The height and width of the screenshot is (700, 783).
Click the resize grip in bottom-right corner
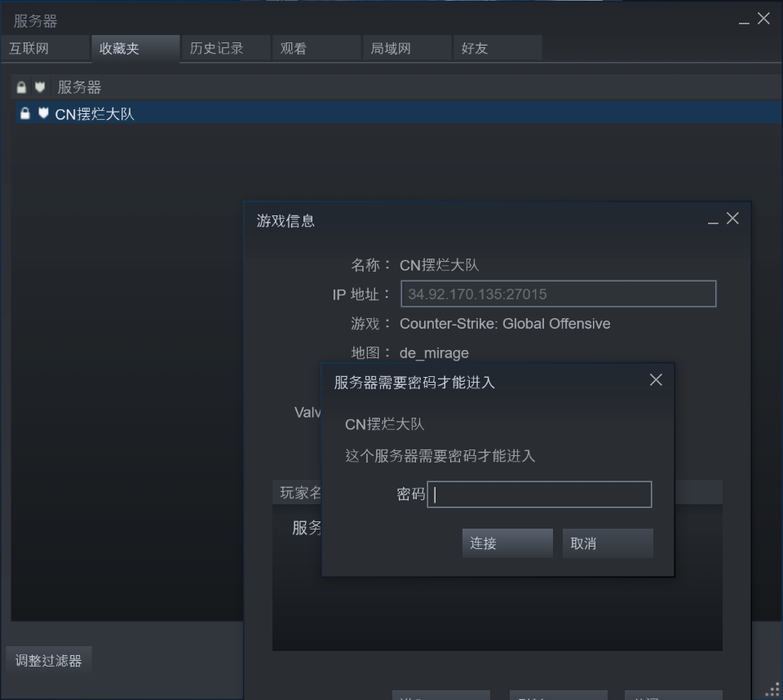click(772, 689)
